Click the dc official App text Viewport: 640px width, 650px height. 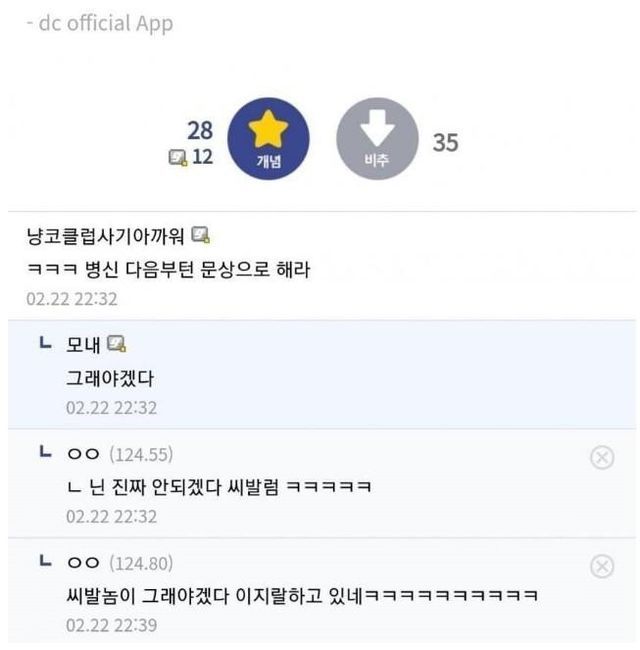[100, 23]
